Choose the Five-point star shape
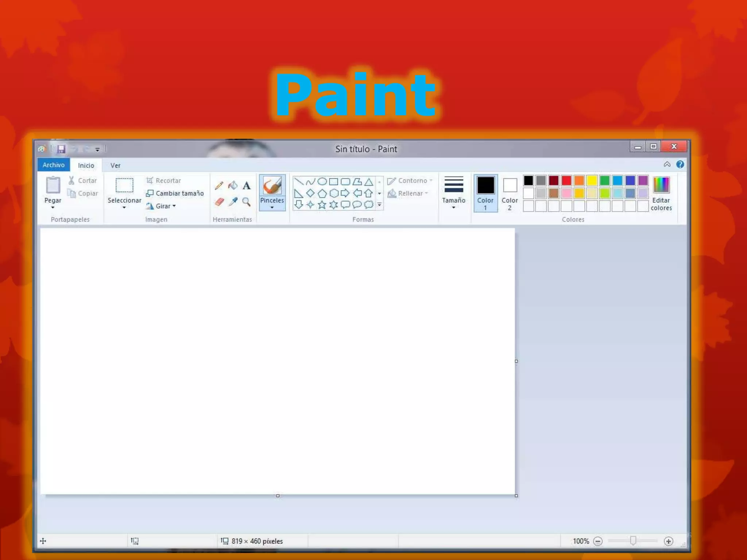 point(322,205)
